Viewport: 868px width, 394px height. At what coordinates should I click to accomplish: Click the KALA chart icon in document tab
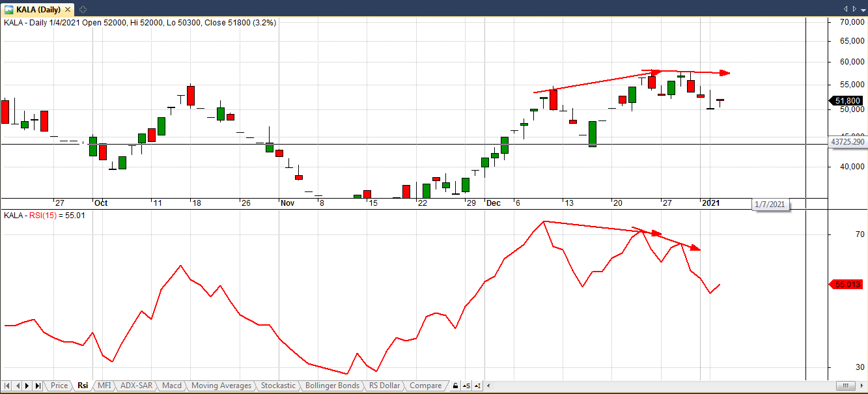pos(9,9)
